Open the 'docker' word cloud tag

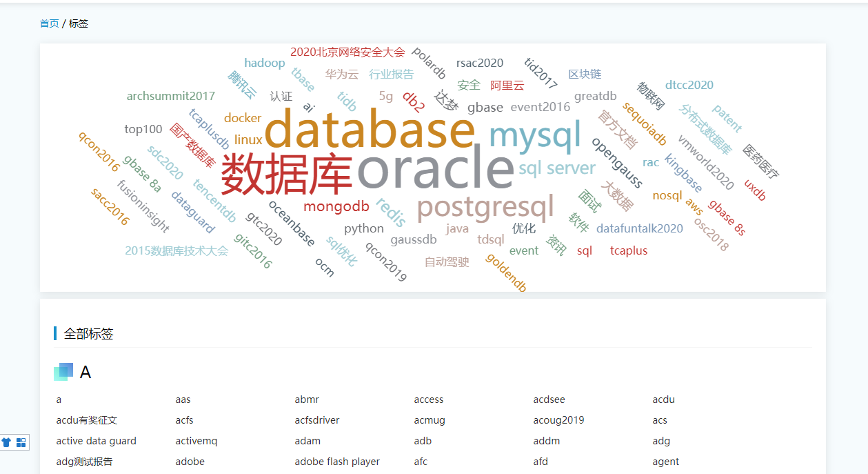243,118
